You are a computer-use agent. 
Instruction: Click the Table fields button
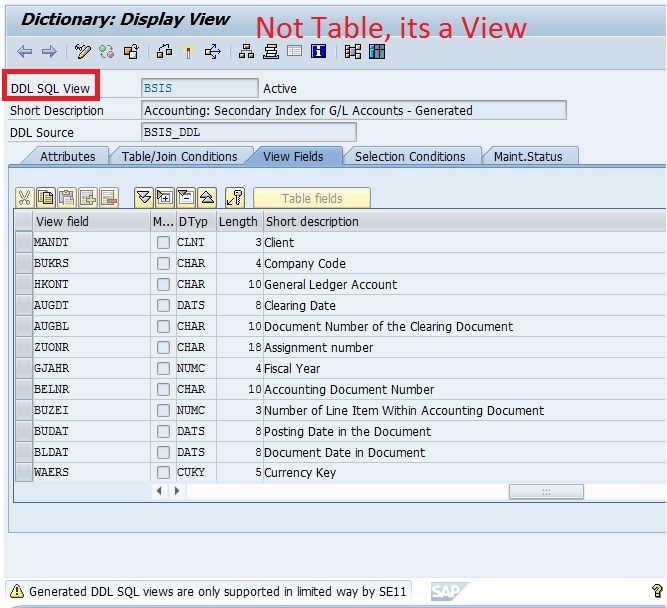pyautogui.click(x=312, y=198)
